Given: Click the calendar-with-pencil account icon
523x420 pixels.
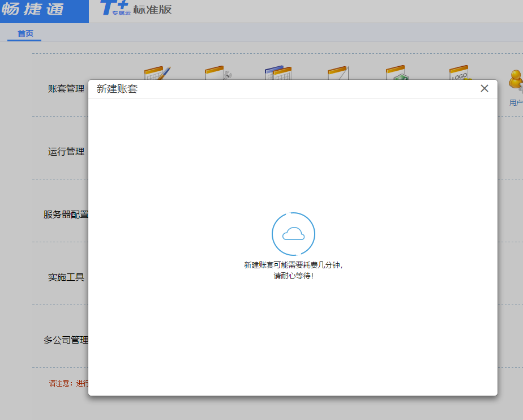Looking at the screenshot, I should point(157,72).
